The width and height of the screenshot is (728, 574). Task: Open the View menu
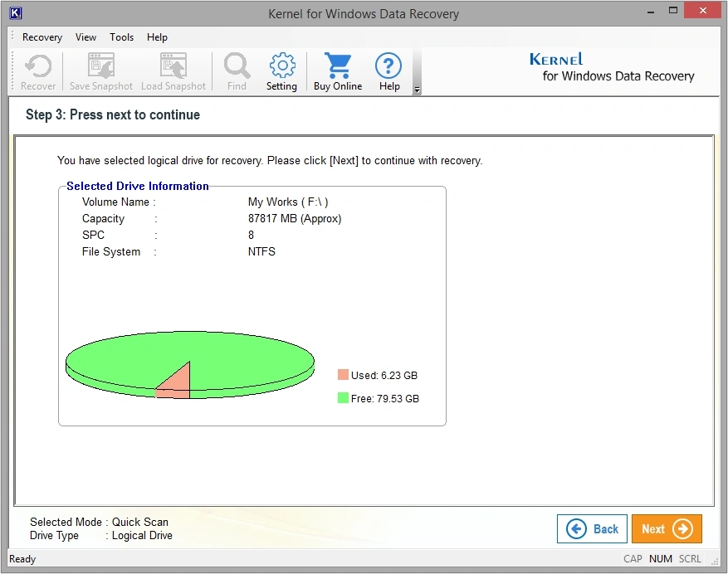pyautogui.click(x=86, y=37)
